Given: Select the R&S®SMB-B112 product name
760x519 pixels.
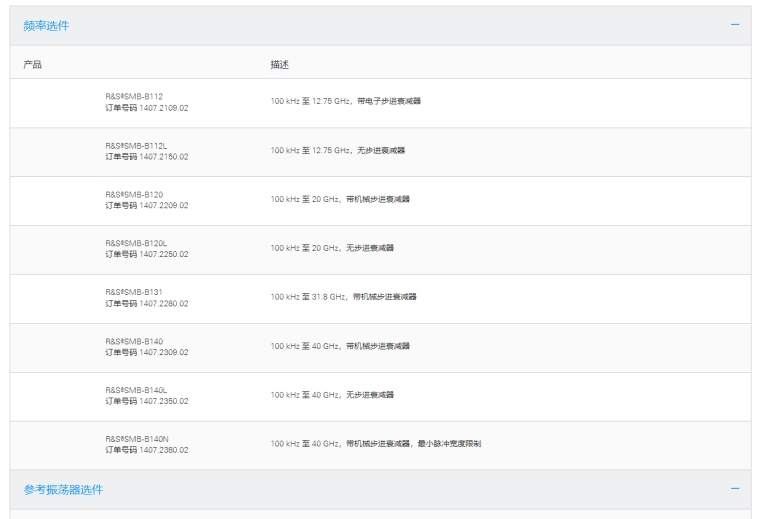Looking at the screenshot, I should coord(134,96).
